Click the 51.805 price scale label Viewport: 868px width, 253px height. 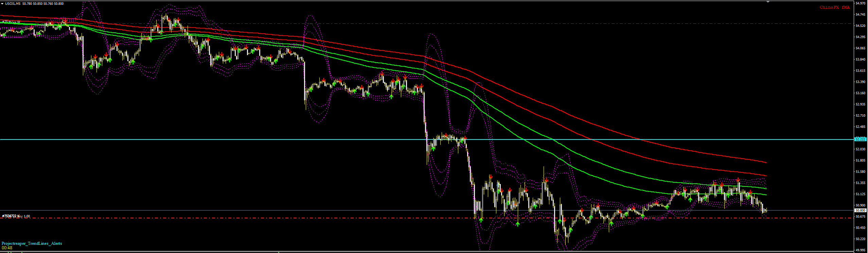point(861,161)
